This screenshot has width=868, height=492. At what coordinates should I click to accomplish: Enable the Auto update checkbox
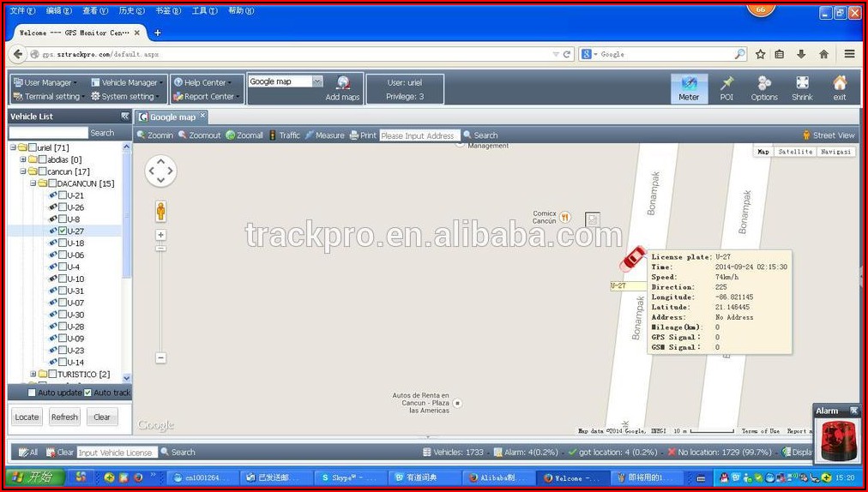click(x=32, y=393)
